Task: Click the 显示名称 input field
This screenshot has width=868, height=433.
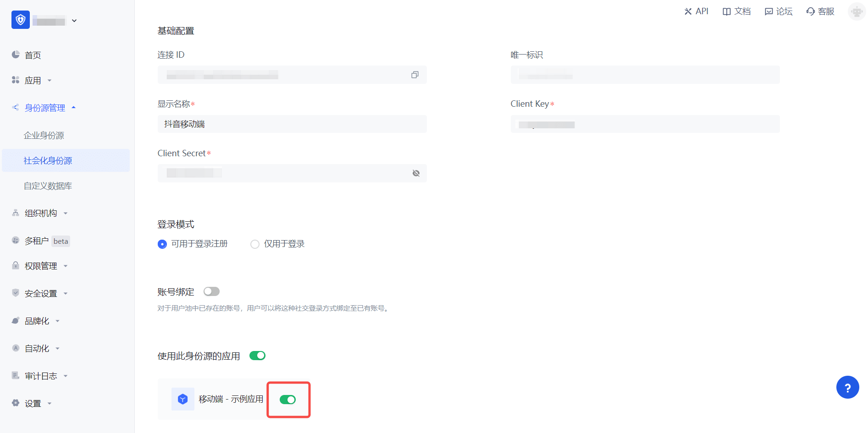Action: 292,124
